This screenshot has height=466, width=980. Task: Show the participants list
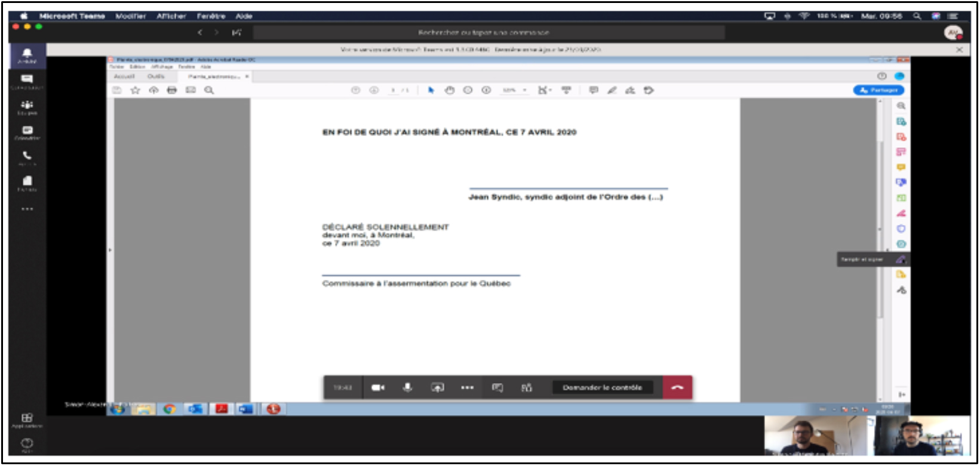pyautogui.click(x=526, y=388)
